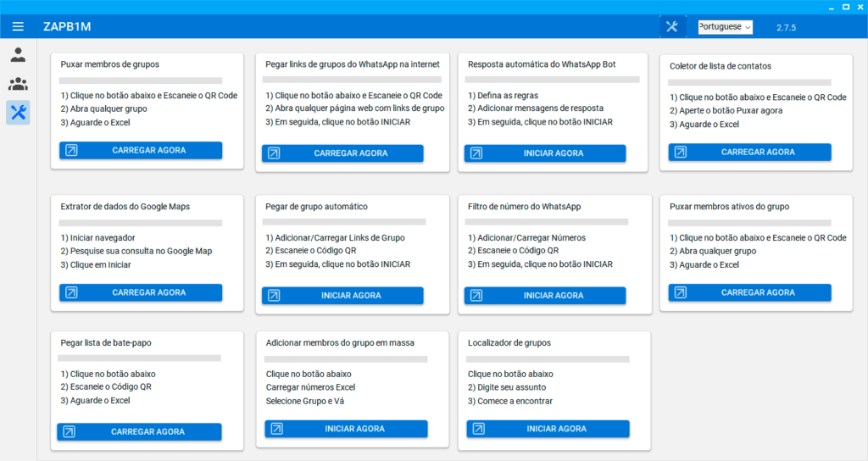Click CARREGAR AGORA under Pegar lista de bate-papo
This screenshot has width=868, height=461.
[x=147, y=432]
